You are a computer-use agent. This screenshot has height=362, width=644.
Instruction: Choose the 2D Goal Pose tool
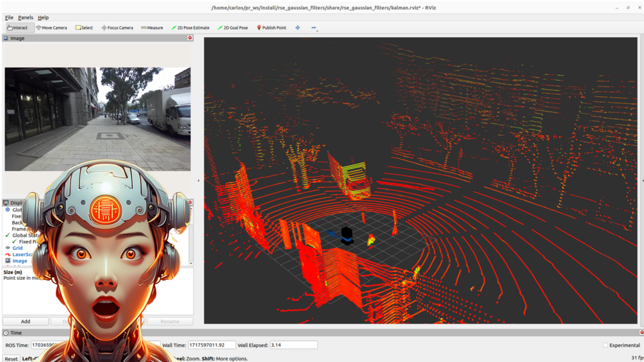point(233,28)
